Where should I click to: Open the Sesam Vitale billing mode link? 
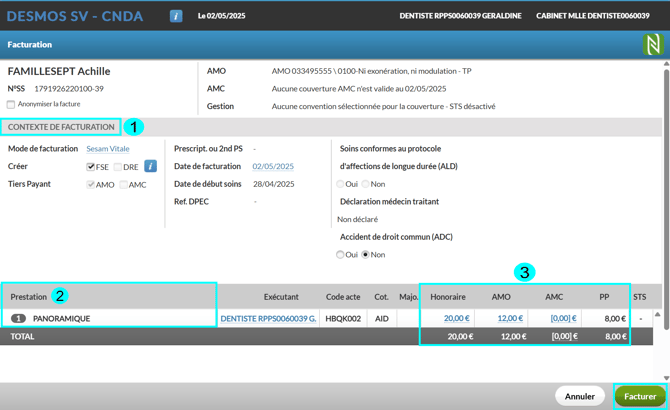[x=107, y=148]
